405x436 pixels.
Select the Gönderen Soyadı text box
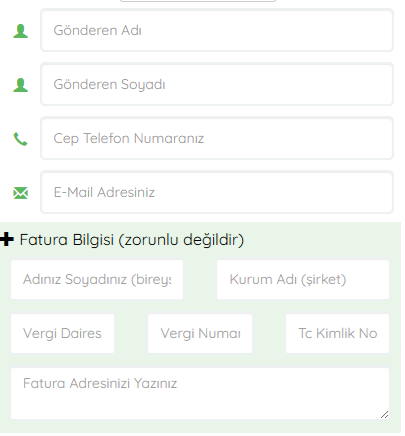coord(217,84)
